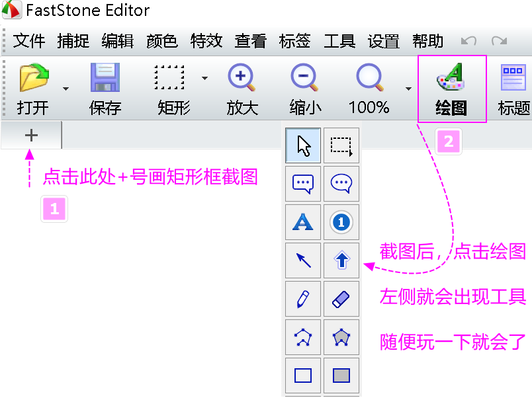Select the eraser tool
This screenshot has height=398, width=532.
(341, 299)
